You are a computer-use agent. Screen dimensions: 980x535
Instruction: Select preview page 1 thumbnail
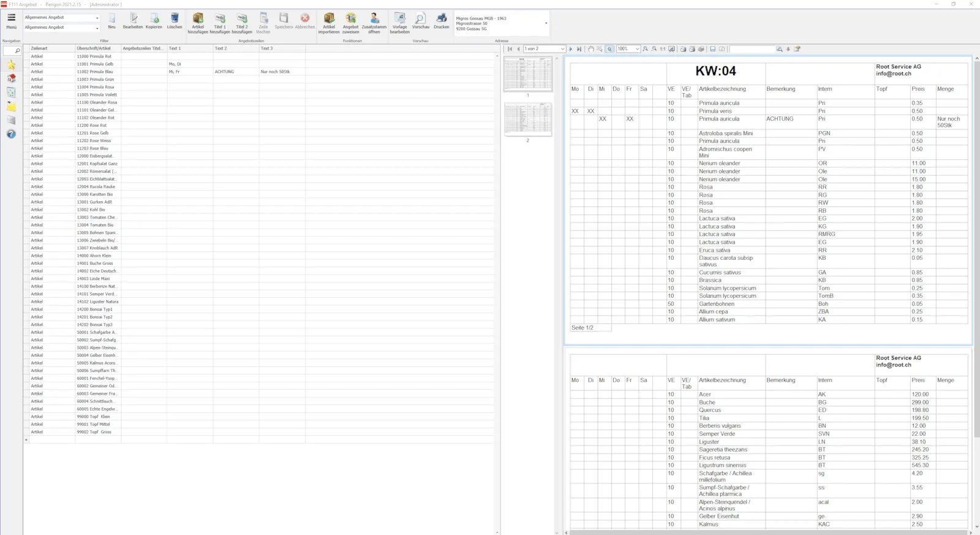click(527, 74)
